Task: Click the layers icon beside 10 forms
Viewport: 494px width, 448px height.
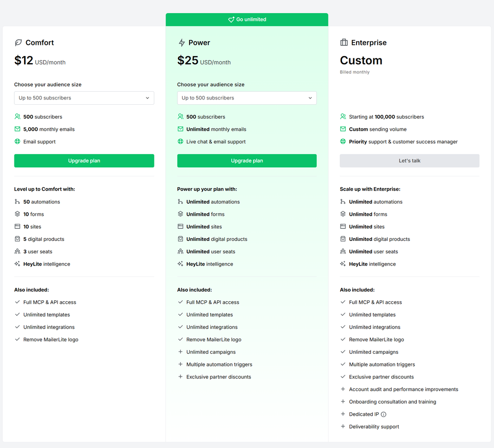Action: 17,214
